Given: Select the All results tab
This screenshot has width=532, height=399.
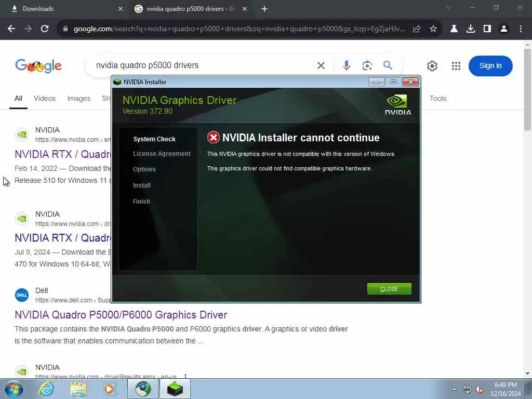Looking at the screenshot, I should click(x=18, y=98).
